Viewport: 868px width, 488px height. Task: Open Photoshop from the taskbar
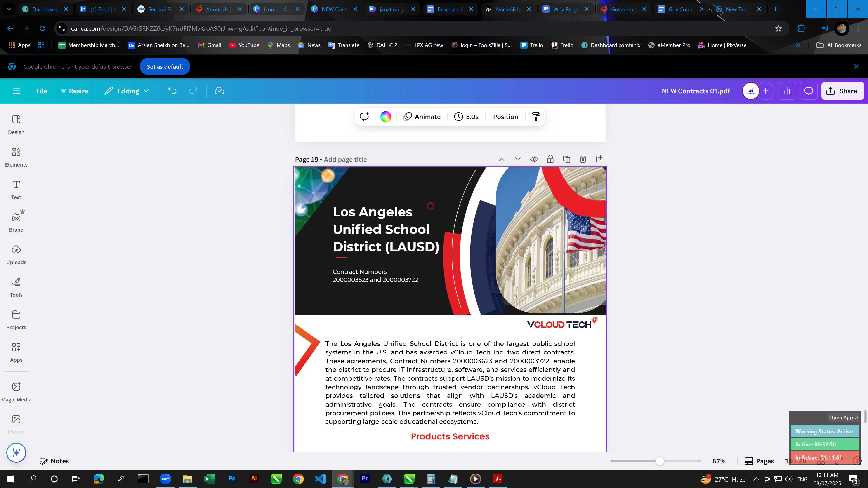[x=232, y=479]
